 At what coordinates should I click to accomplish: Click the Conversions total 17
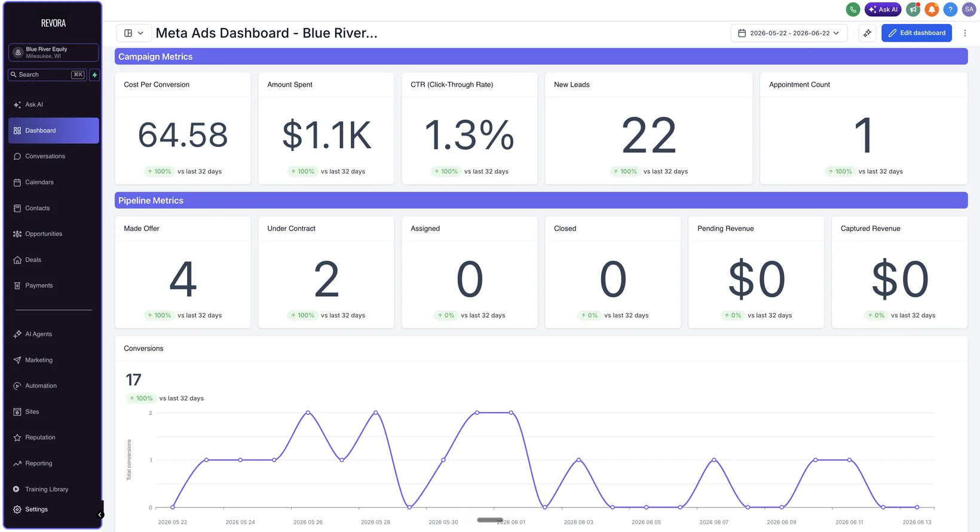pos(133,380)
